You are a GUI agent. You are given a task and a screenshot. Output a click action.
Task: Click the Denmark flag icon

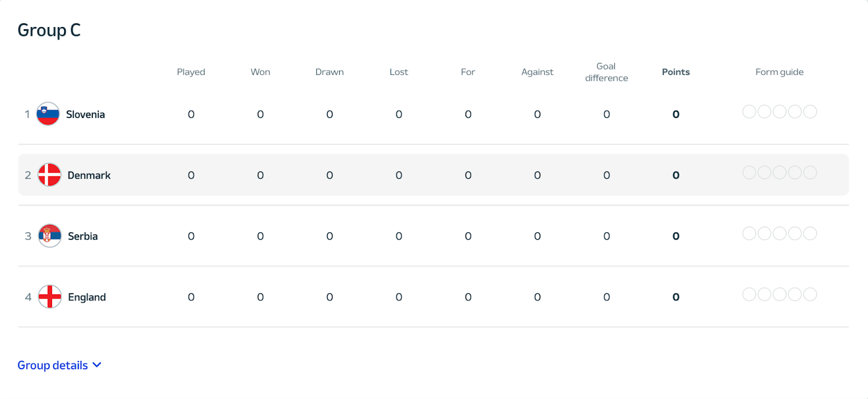tap(49, 175)
